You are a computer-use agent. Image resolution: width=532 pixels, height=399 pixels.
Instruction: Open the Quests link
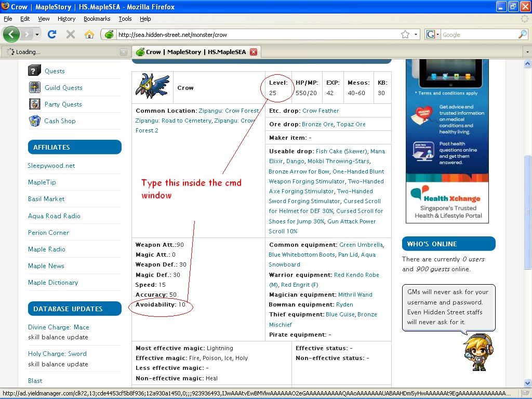coord(55,71)
